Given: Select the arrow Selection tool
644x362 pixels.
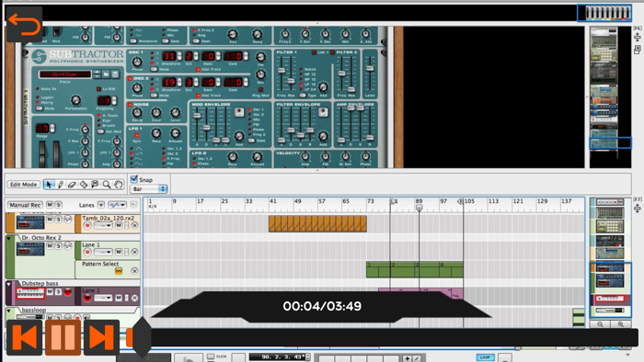Looking at the screenshot, I should click(49, 185).
